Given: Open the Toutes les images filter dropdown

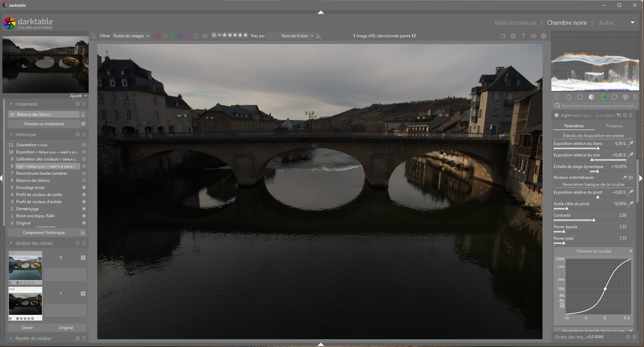Looking at the screenshot, I should 131,36.
